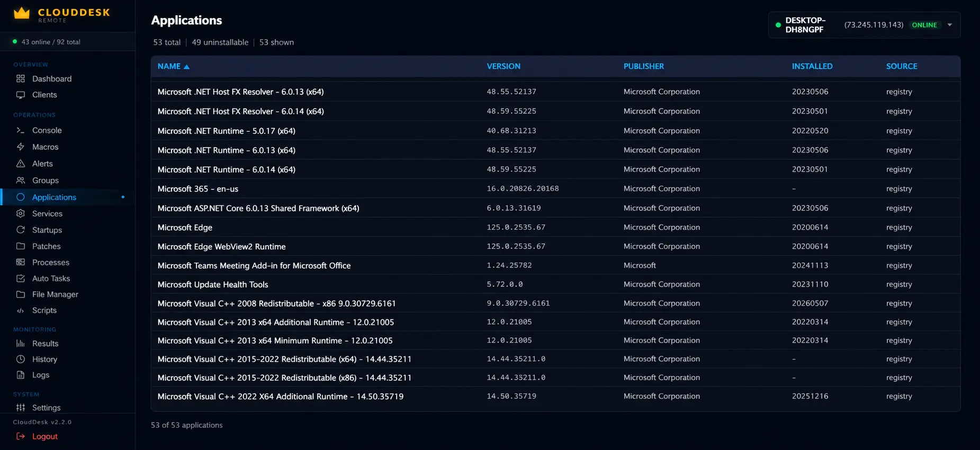The width and height of the screenshot is (980, 450).
Task: Select Visual C++ 2013 x64 Minimum Runtime
Action: [x=555, y=340]
